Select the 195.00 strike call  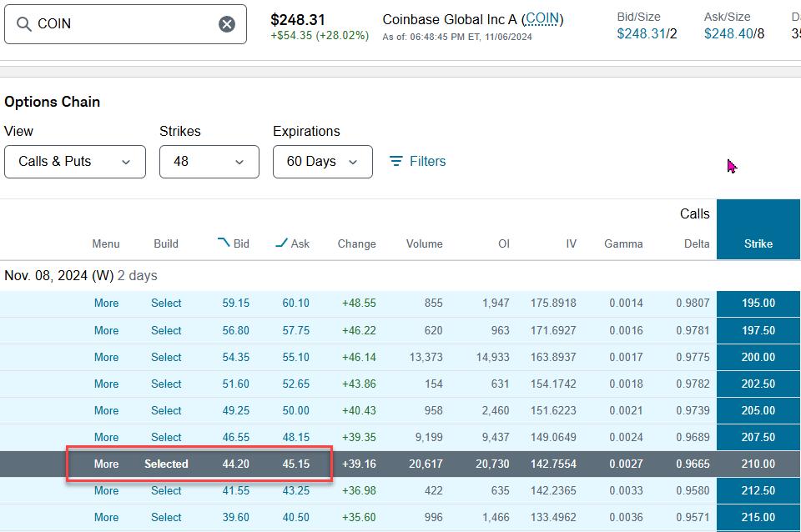click(x=166, y=304)
